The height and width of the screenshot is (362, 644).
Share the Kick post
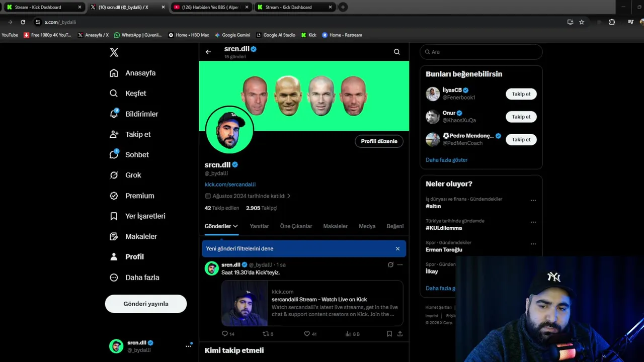[400, 333]
